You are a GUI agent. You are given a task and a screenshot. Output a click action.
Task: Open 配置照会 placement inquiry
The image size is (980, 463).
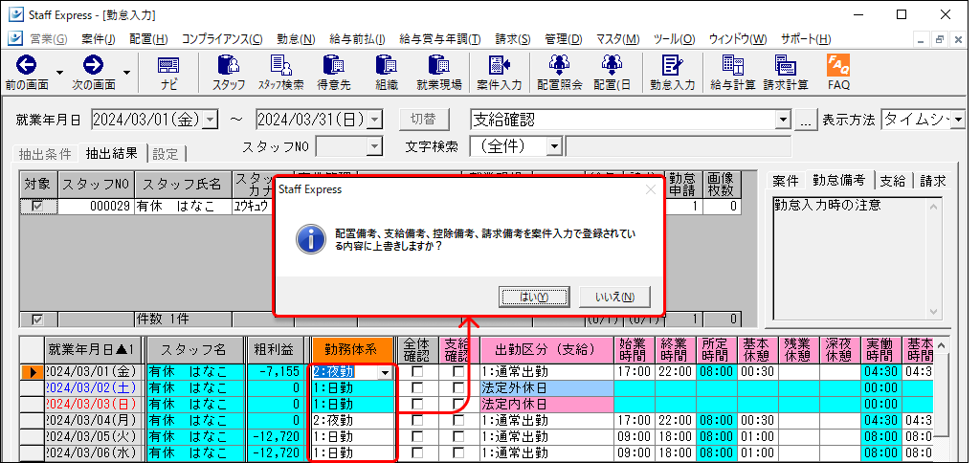tap(559, 73)
